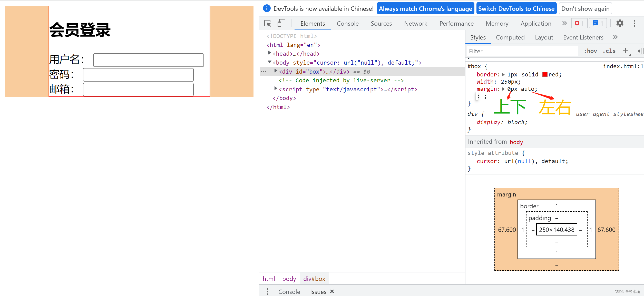The width and height of the screenshot is (644, 296).
Task: Click the ellipsis beside div#box row
Action: pyautogui.click(x=264, y=72)
